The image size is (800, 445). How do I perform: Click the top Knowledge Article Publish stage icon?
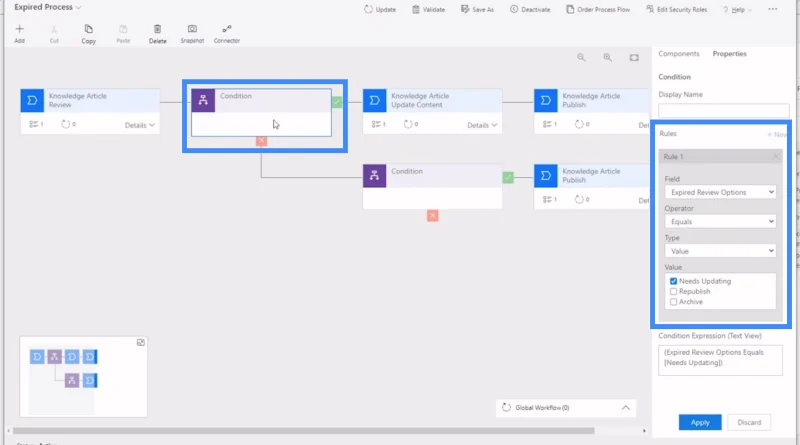[545, 101]
